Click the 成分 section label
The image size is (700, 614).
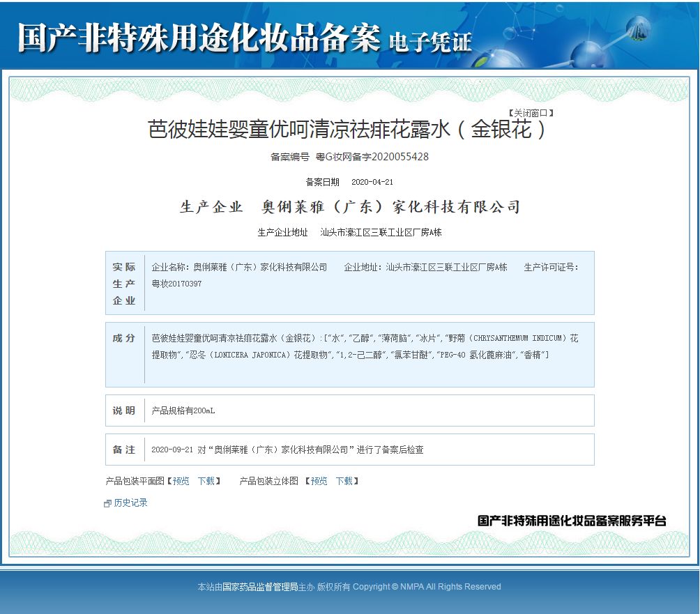coord(123,338)
